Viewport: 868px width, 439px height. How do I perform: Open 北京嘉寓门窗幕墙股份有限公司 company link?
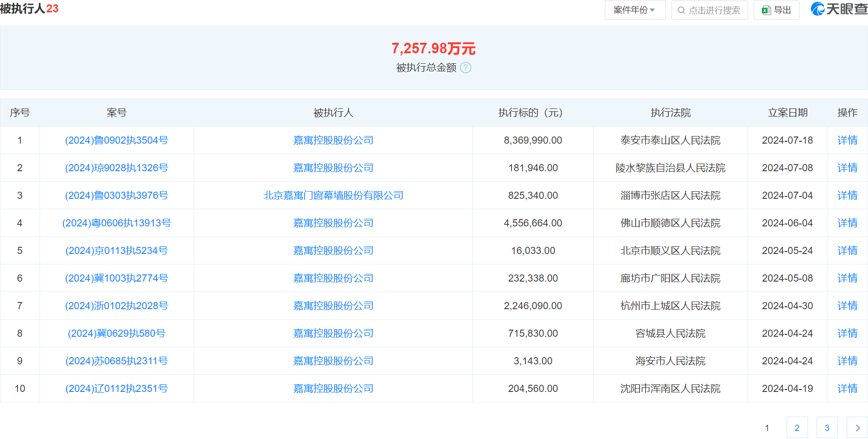(333, 195)
